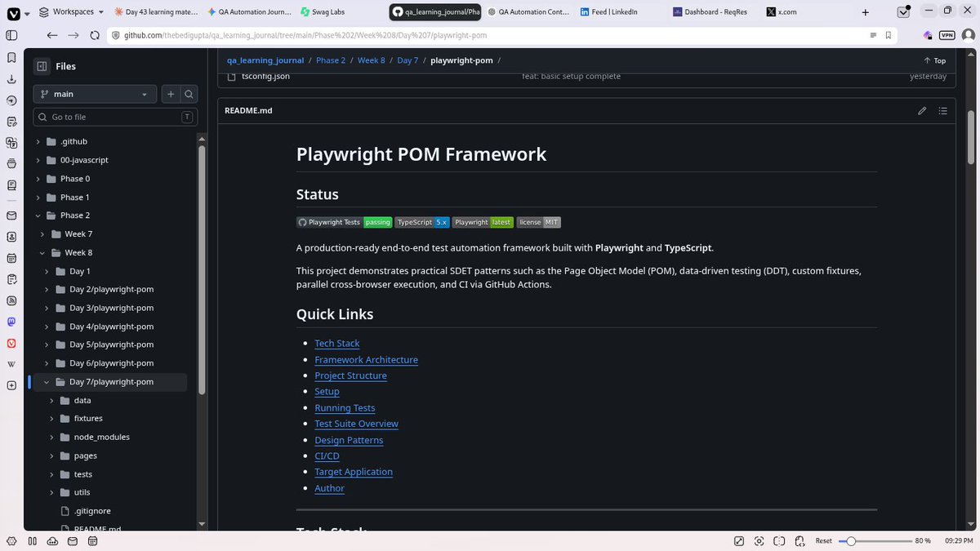Edit README.md with the pencil icon
The width and height of the screenshot is (980, 551).
pos(922,110)
